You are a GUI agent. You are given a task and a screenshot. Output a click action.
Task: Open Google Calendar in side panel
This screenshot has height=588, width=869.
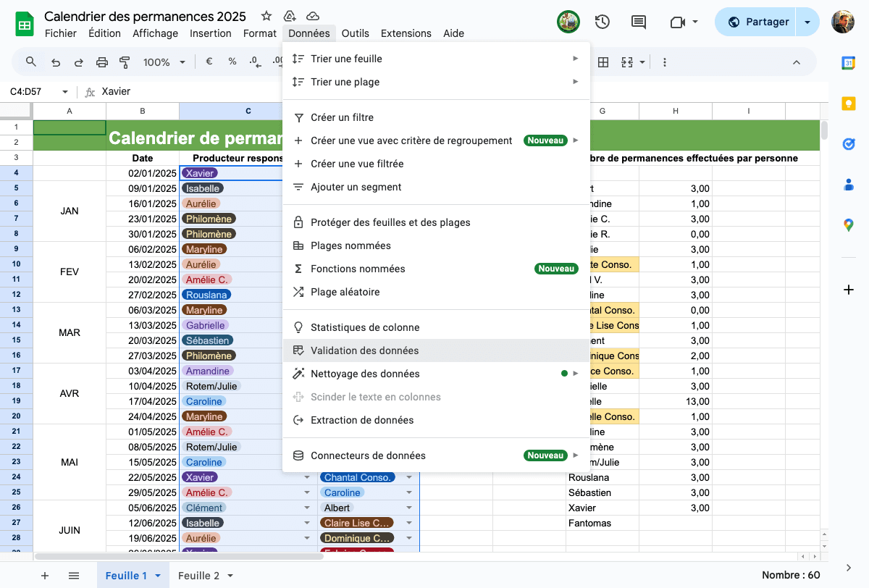848,63
